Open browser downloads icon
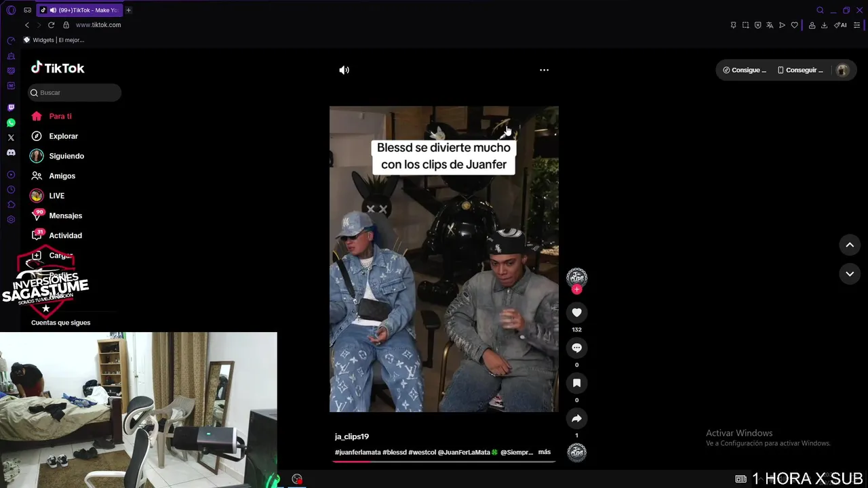Screen dimensions: 868x488 824,25
